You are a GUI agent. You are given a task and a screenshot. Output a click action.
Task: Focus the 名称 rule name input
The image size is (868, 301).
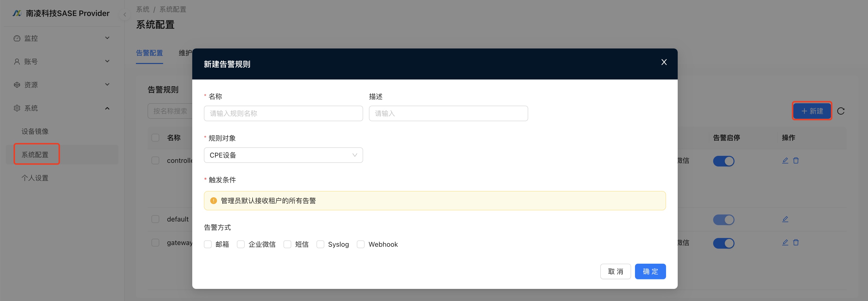(x=283, y=113)
